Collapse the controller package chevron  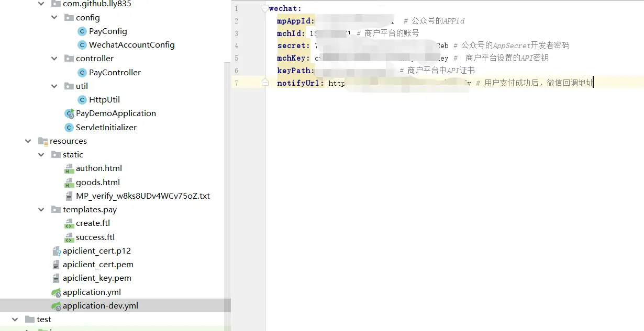click(54, 59)
